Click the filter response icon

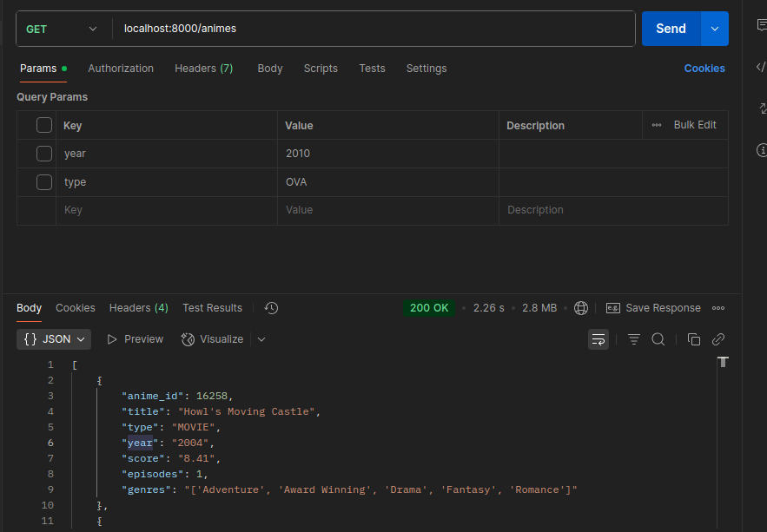click(633, 339)
